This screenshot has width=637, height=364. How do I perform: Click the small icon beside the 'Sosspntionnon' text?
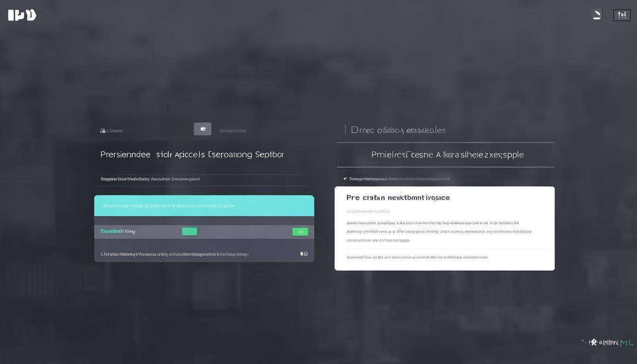coord(345,179)
